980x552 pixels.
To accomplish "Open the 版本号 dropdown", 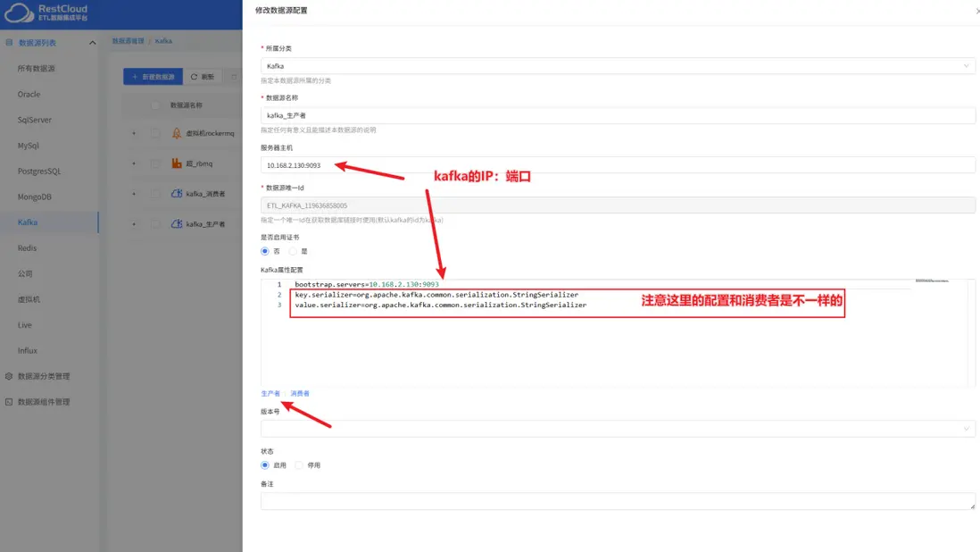I will coord(618,428).
